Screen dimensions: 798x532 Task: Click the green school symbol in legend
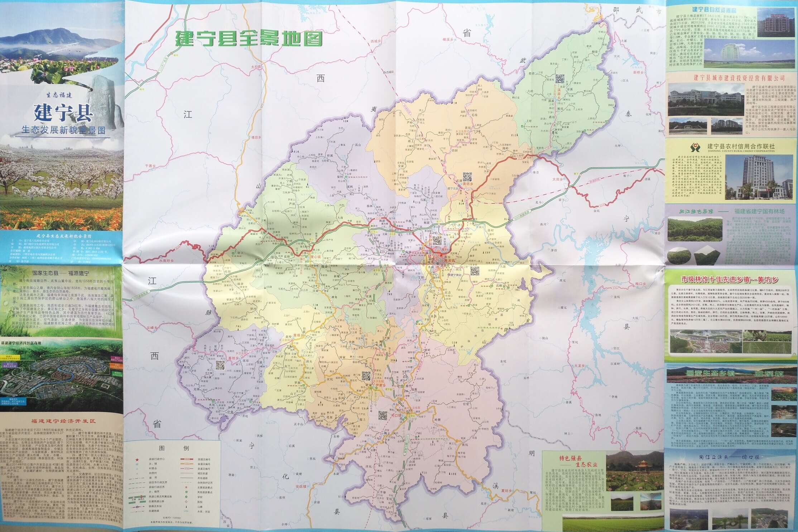(186, 497)
